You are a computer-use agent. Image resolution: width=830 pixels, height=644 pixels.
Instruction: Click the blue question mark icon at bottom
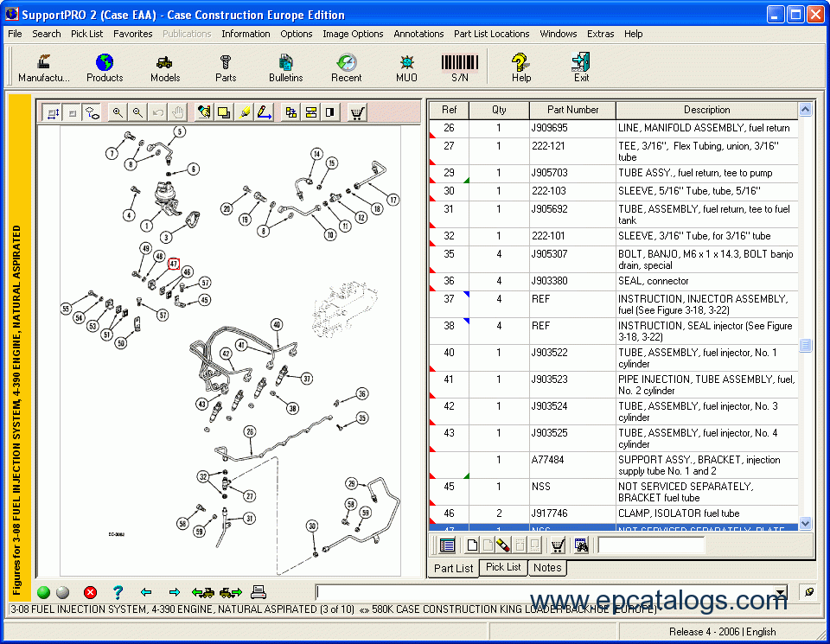coord(118,592)
